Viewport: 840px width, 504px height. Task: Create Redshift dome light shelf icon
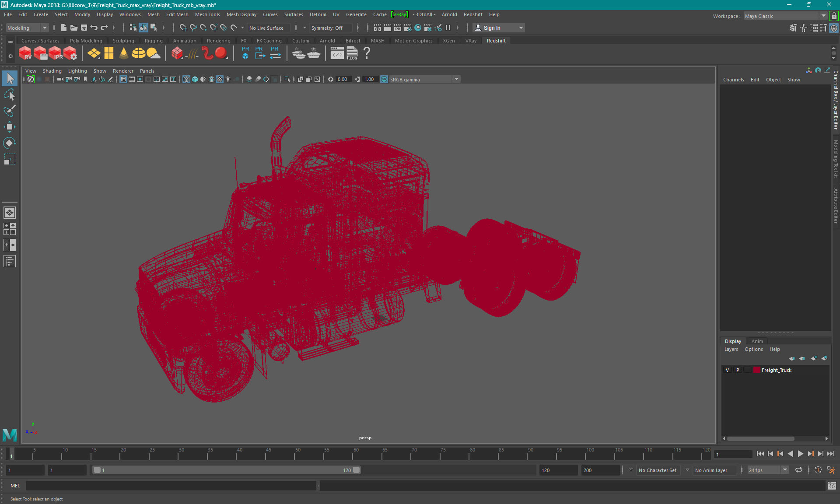tap(138, 53)
